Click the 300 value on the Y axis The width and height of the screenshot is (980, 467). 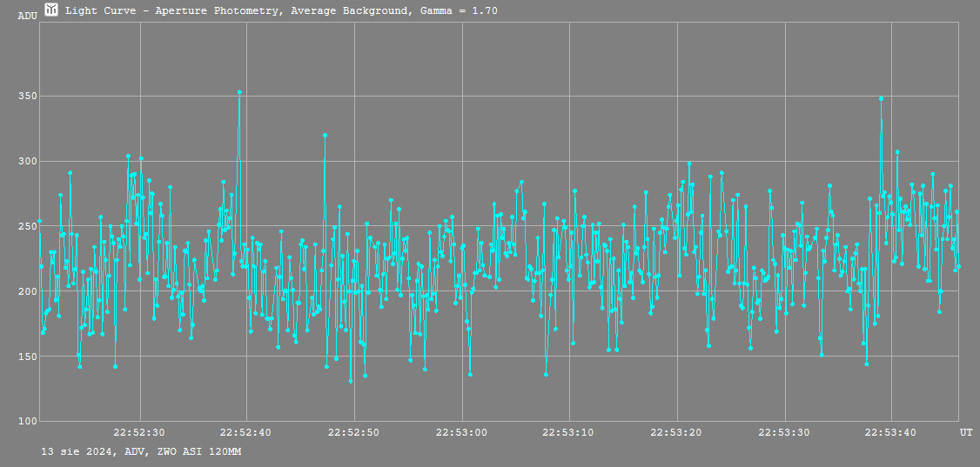[x=28, y=161]
